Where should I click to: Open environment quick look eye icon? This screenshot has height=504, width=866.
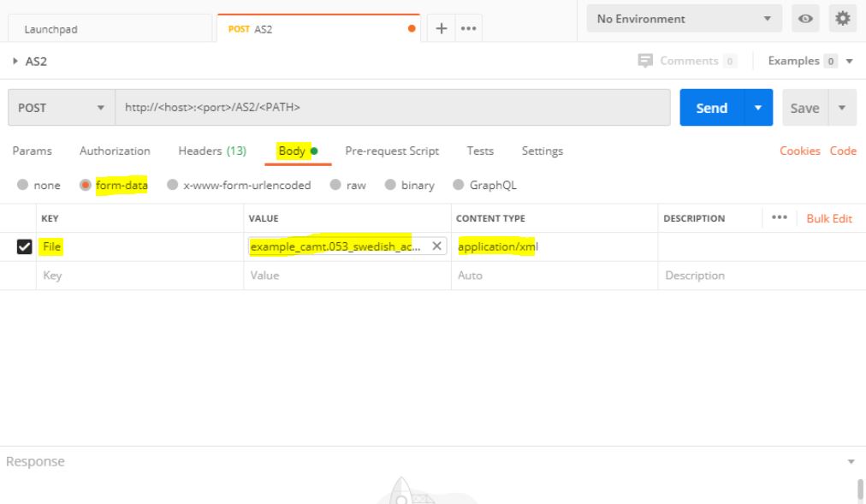[805, 19]
